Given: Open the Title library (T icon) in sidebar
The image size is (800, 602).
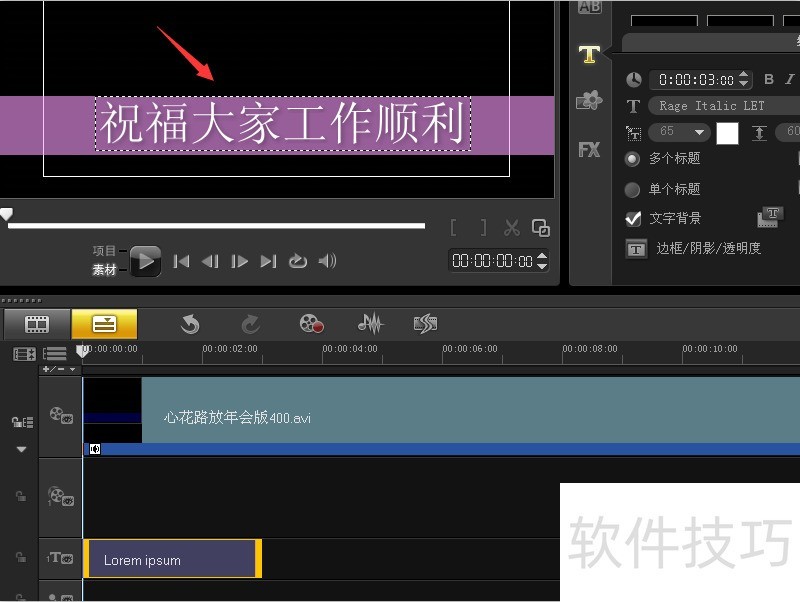Looking at the screenshot, I should coord(589,55).
